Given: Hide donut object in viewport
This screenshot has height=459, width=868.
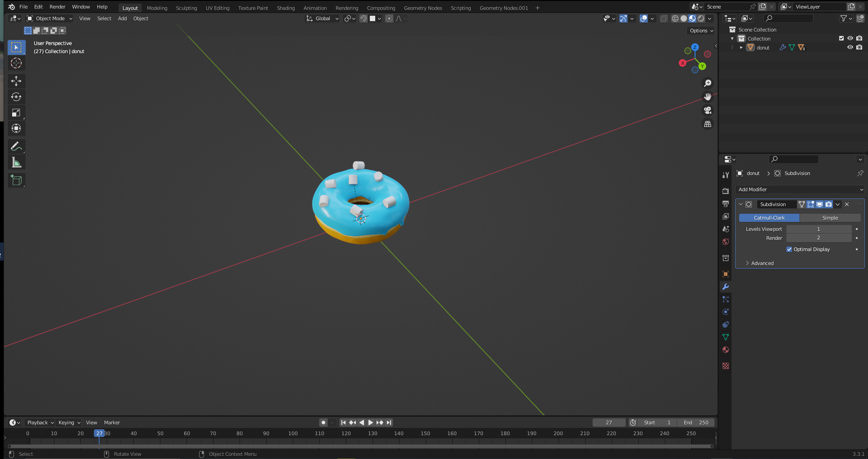Looking at the screenshot, I should click(x=850, y=47).
